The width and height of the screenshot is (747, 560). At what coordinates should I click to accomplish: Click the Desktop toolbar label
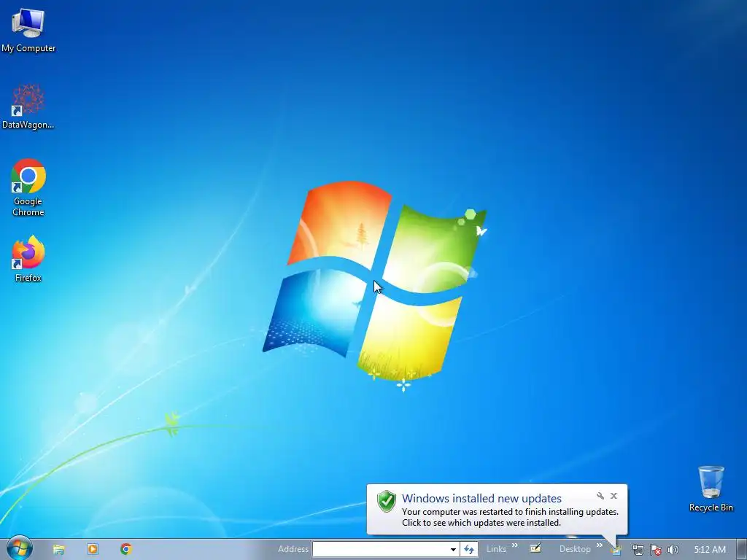click(x=575, y=549)
